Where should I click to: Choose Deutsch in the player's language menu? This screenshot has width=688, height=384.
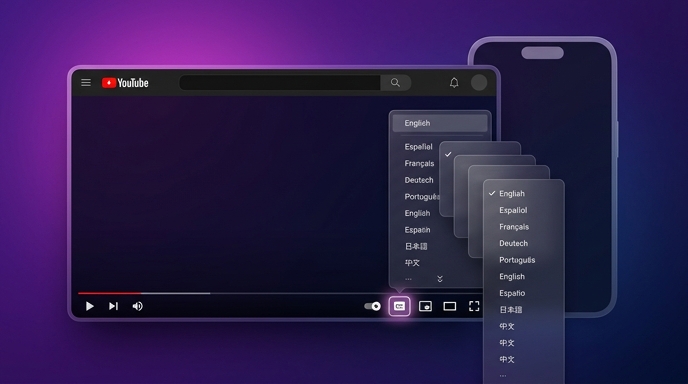[419, 180]
